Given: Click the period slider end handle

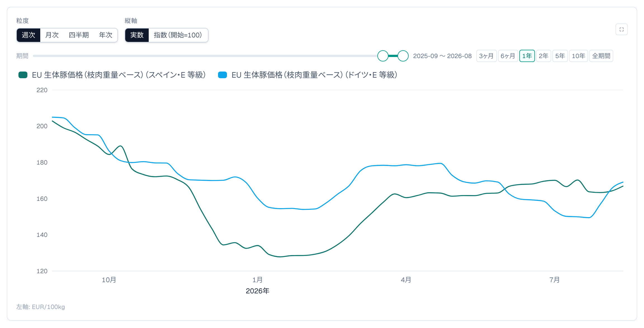Looking at the screenshot, I should point(403,56).
